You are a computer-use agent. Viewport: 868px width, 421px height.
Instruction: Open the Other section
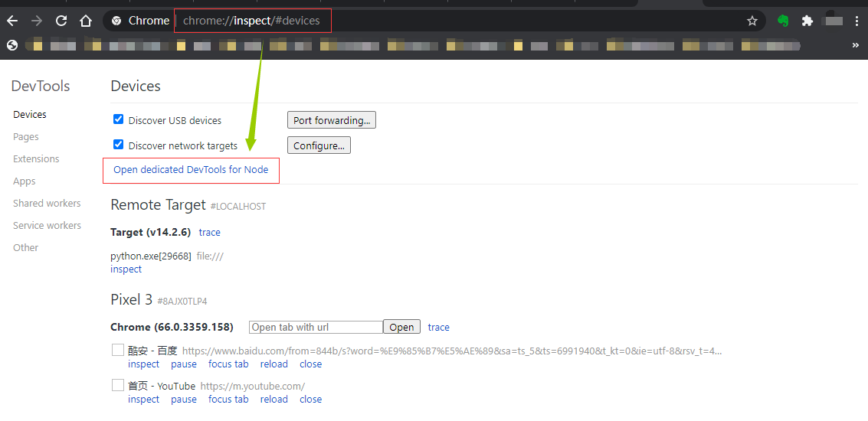tap(26, 247)
